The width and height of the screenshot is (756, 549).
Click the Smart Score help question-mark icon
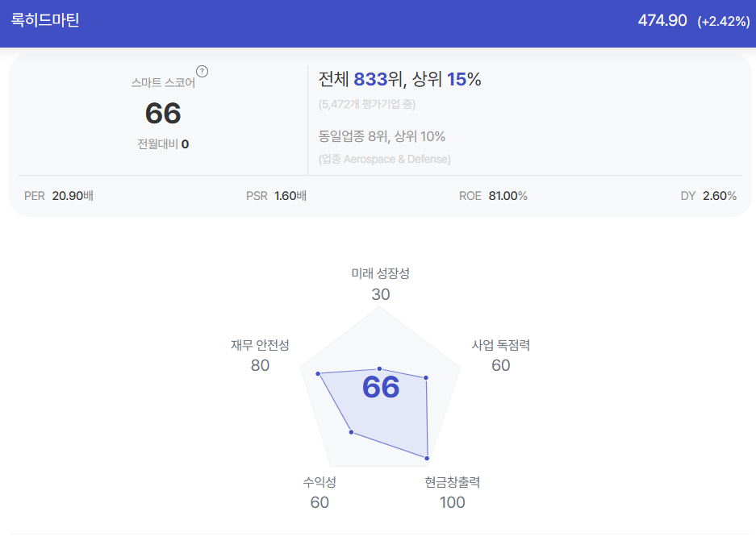click(202, 71)
